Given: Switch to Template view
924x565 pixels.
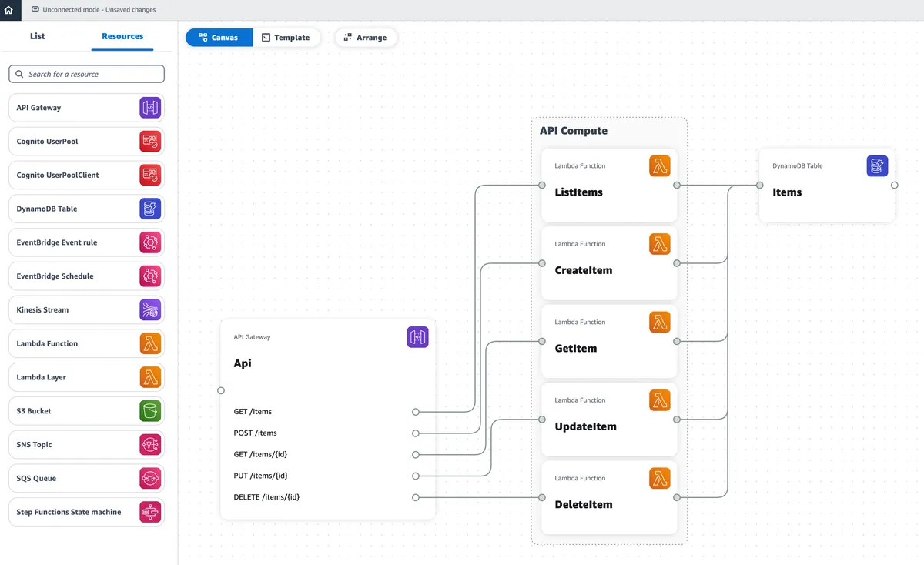Looking at the screenshot, I should pos(288,37).
